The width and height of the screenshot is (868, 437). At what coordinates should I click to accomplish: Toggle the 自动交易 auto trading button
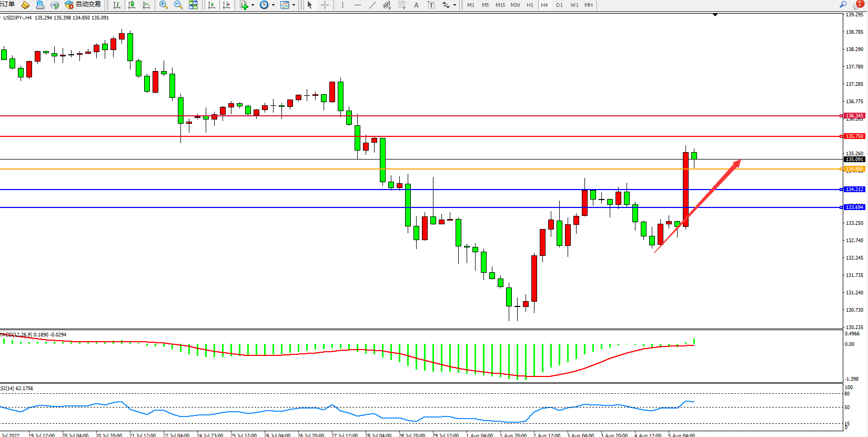[x=83, y=5]
